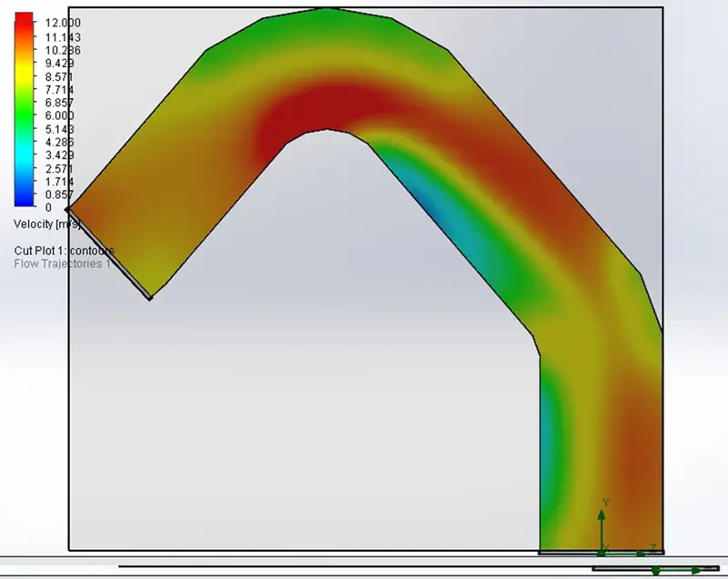Select the coordinate triad origin point

[602, 553]
